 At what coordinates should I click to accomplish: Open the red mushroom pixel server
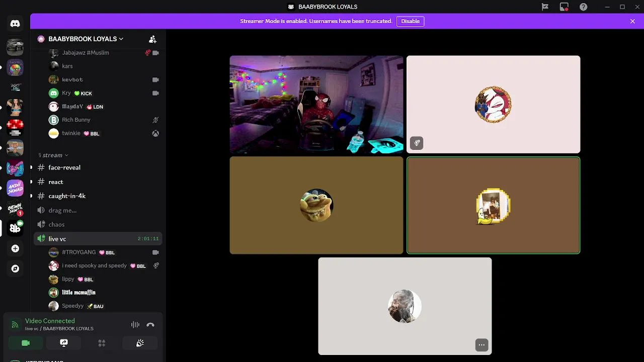coord(15,128)
